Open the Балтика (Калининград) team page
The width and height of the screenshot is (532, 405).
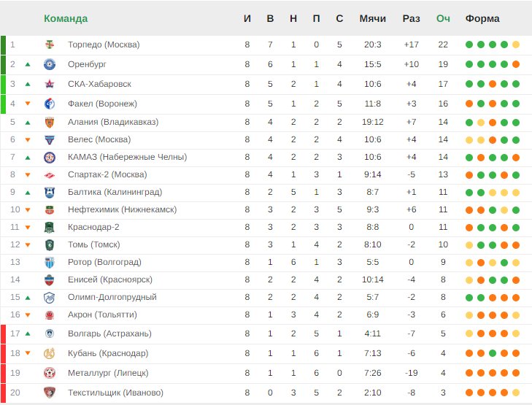coord(115,192)
